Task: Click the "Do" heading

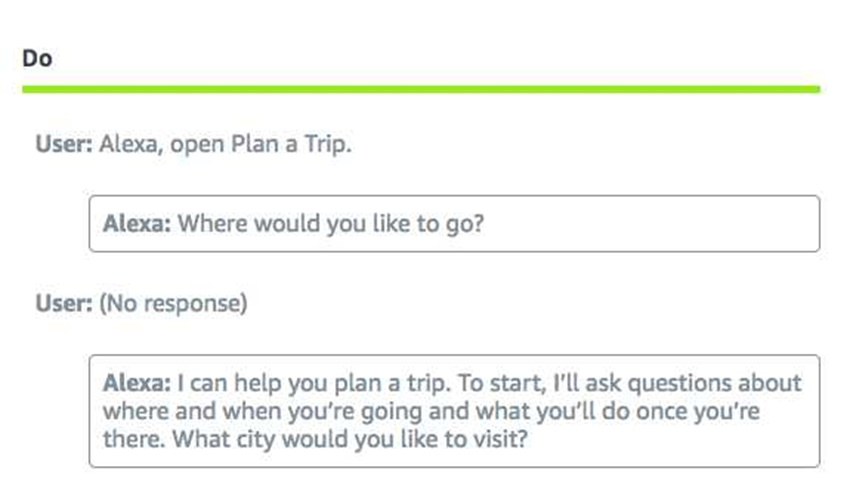Action: (x=37, y=58)
